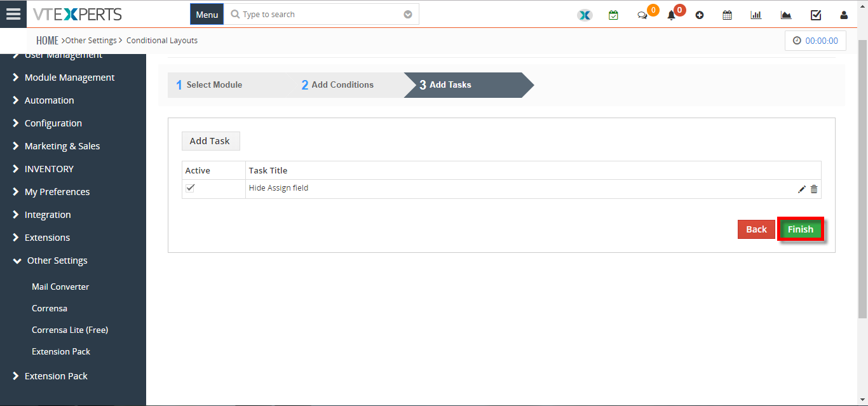Image resolution: width=868 pixels, height=406 pixels.
Task: Click the quick create plus icon
Action: pyautogui.click(x=700, y=15)
